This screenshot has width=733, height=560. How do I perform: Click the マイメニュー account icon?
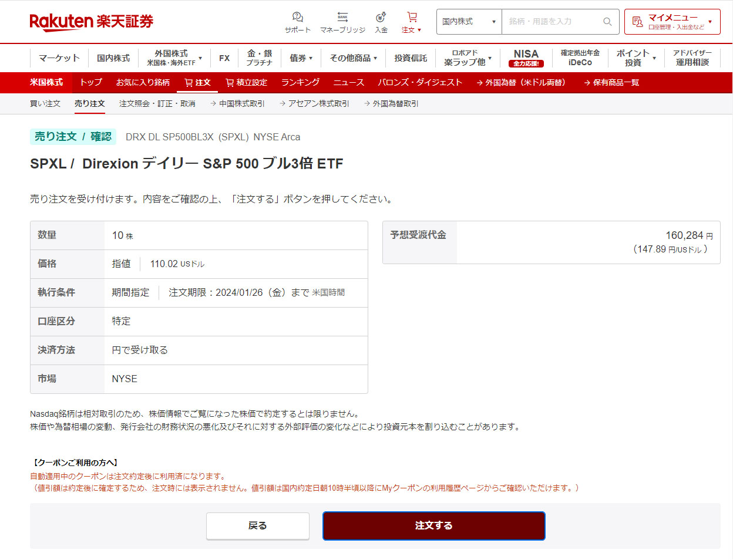637,22
